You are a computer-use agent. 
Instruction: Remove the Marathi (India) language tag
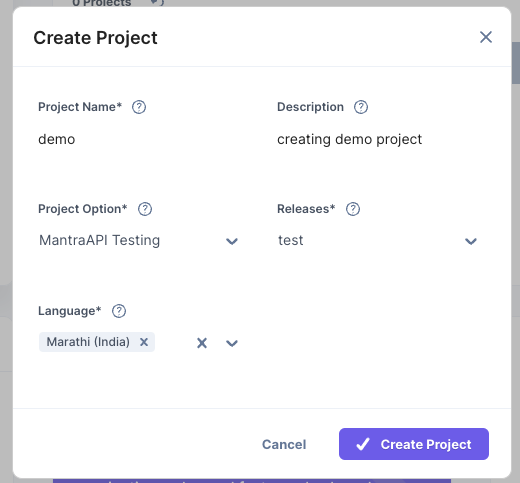144,342
